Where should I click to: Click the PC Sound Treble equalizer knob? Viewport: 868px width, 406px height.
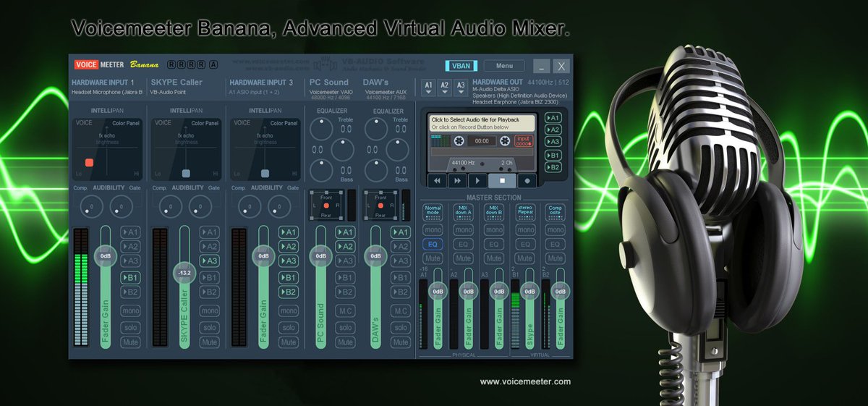pos(321,129)
